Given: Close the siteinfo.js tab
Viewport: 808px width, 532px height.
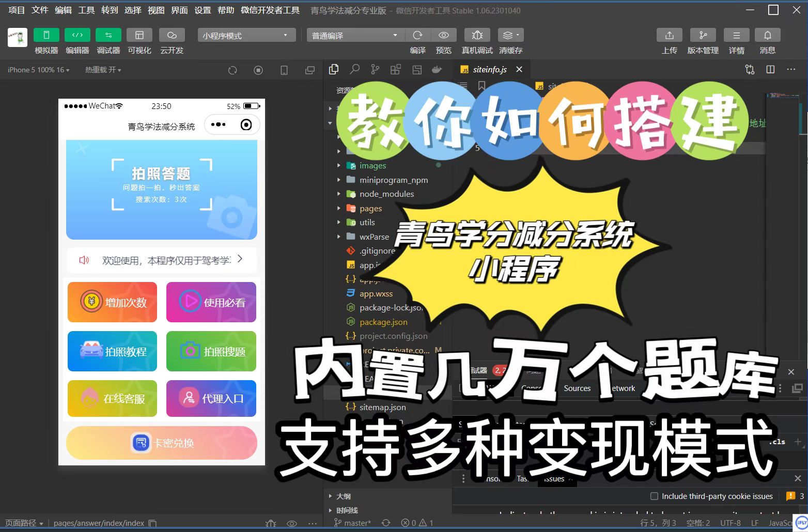Looking at the screenshot, I should point(519,69).
